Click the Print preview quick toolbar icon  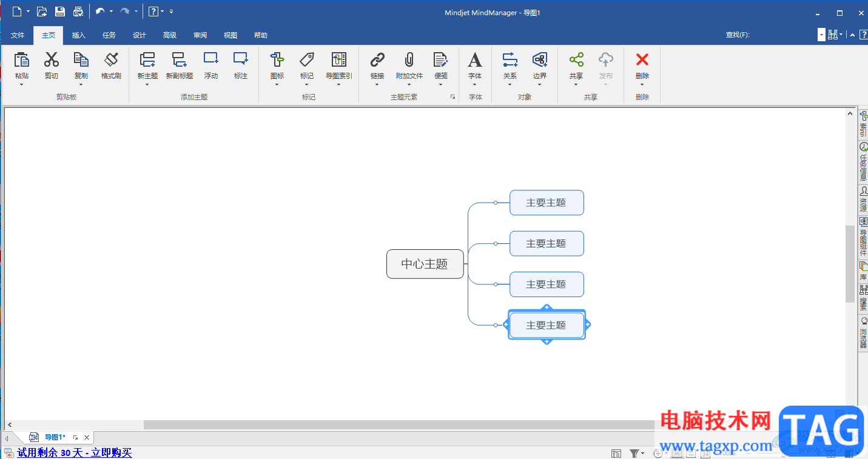tap(78, 11)
